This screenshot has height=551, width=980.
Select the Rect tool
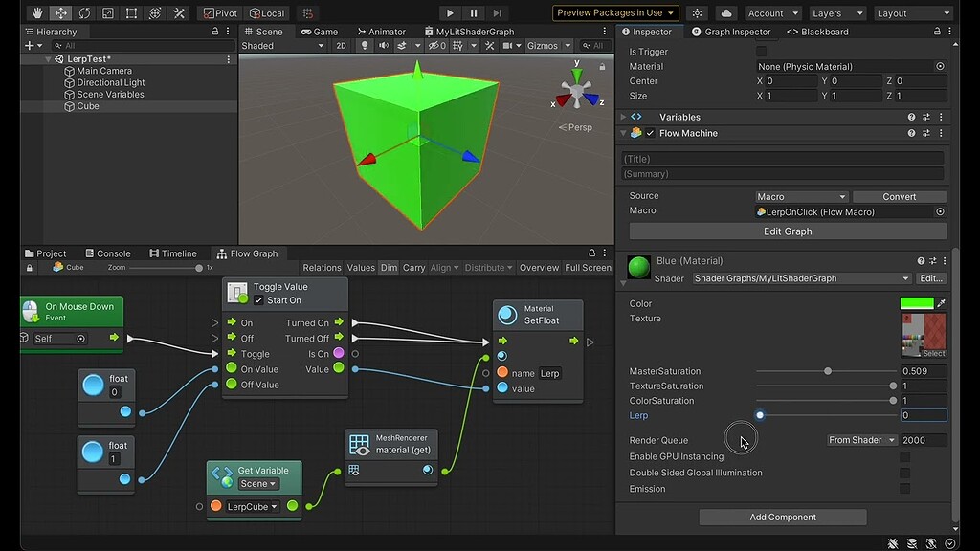[x=131, y=13]
